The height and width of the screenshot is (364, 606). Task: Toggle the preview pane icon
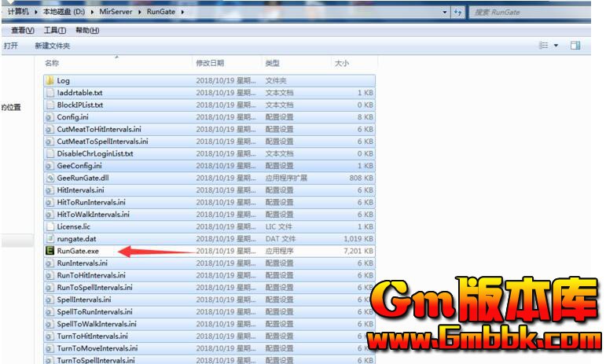point(575,46)
